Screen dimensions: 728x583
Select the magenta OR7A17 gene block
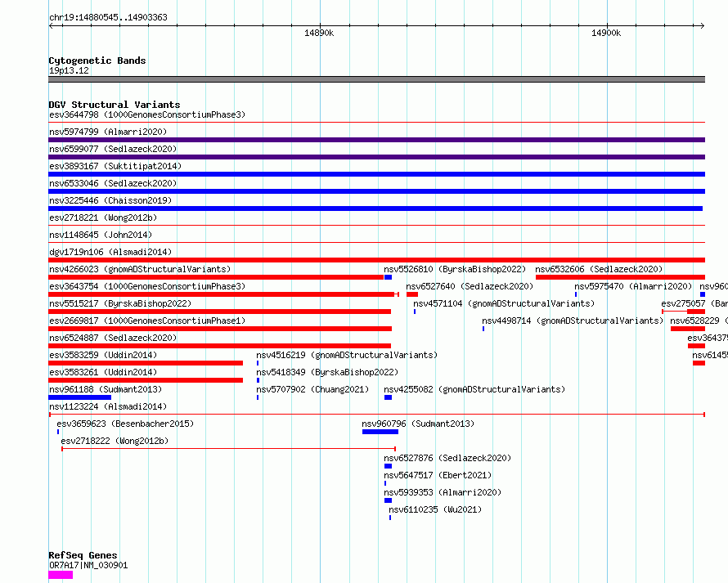click(x=61, y=575)
